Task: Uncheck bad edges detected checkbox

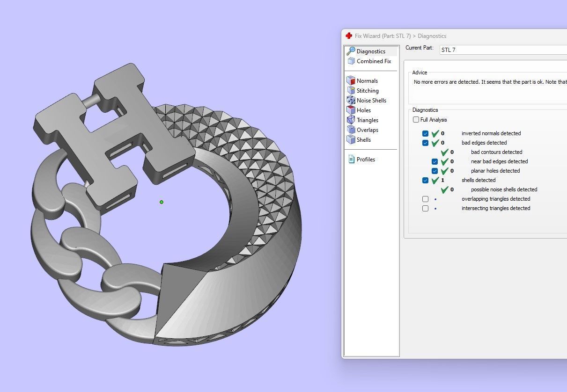Action: (425, 143)
